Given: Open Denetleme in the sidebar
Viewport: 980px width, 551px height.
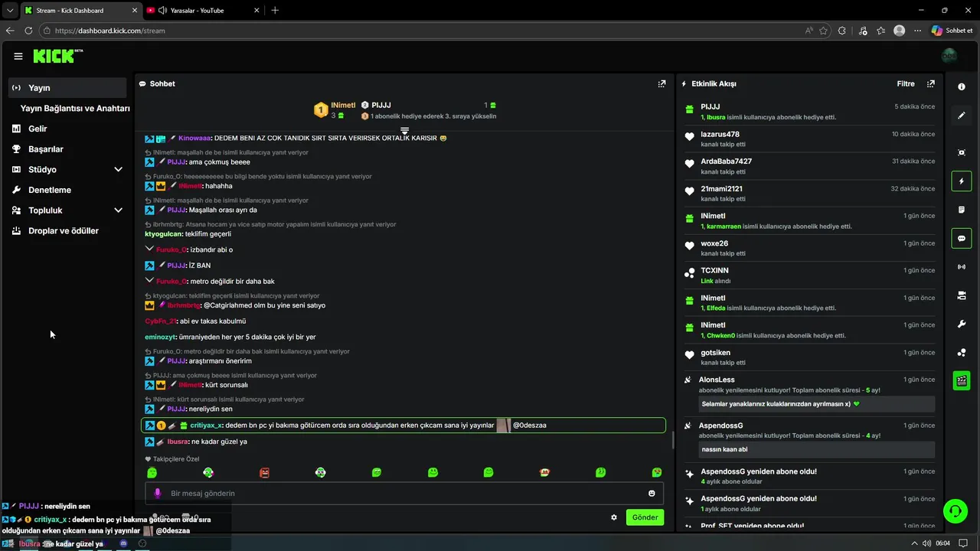Looking at the screenshot, I should [50, 190].
